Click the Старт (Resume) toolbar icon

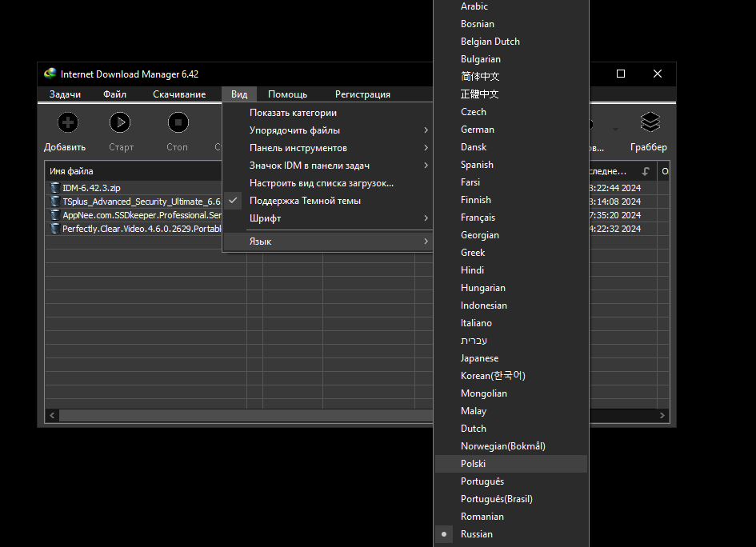point(119,122)
